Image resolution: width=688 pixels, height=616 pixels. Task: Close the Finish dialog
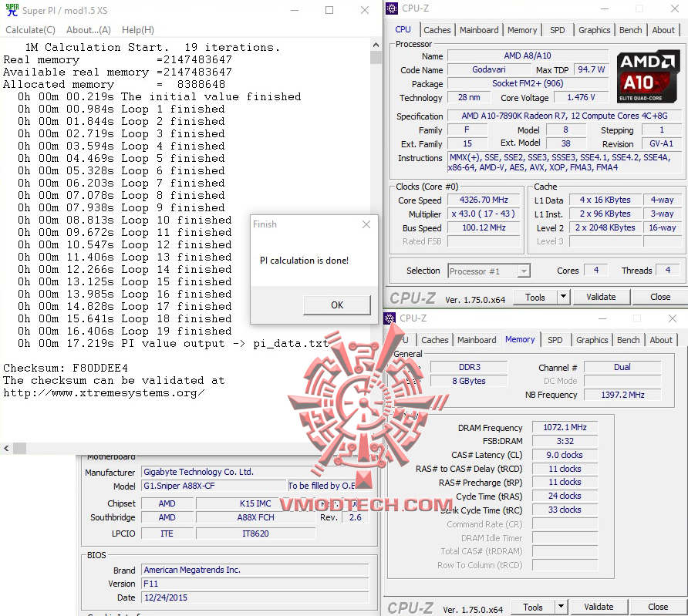[366, 224]
